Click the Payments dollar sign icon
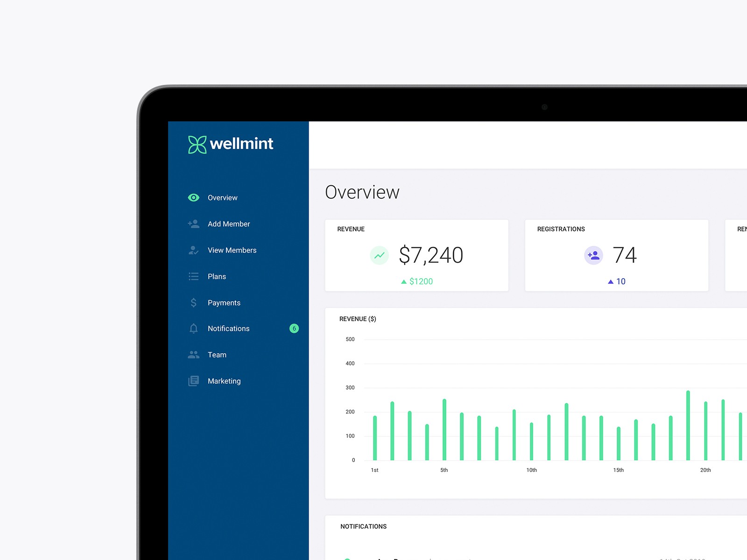 click(193, 303)
